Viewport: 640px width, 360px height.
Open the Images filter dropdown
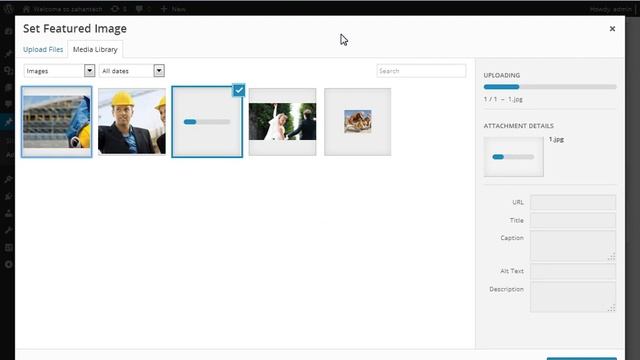click(59, 71)
